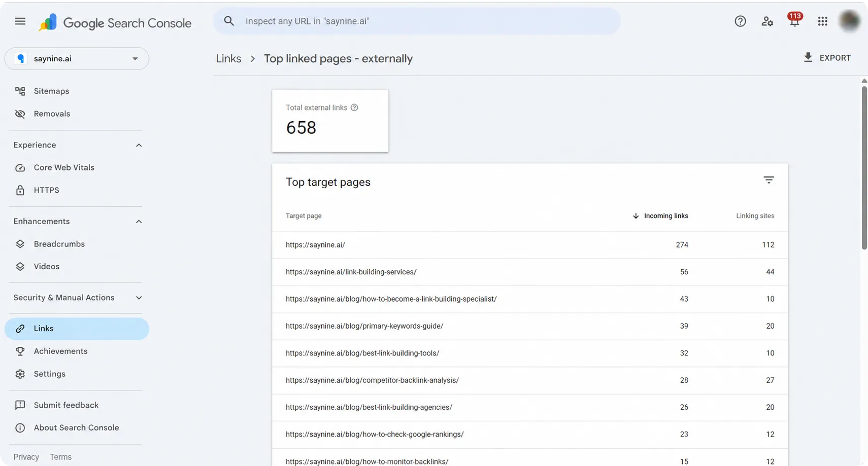Open the how-to-monitor-backlinks row
Screen dimensions: 868x466
point(530,458)
